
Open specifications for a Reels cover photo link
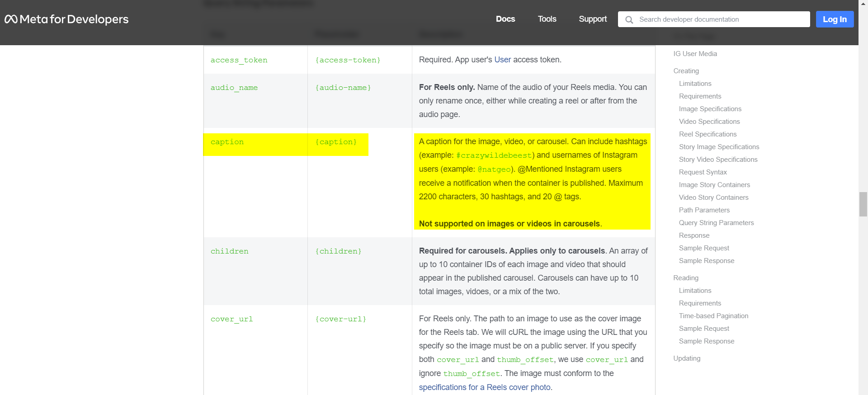pyautogui.click(x=485, y=387)
